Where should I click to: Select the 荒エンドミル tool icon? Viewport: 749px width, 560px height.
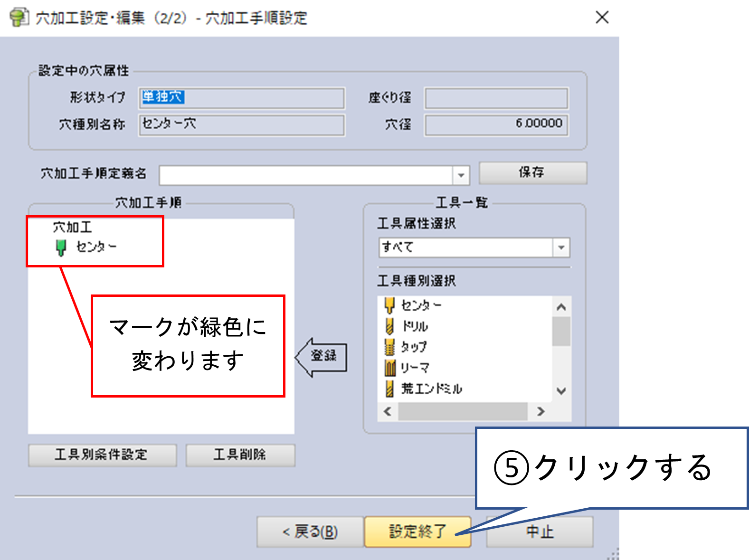(x=389, y=389)
